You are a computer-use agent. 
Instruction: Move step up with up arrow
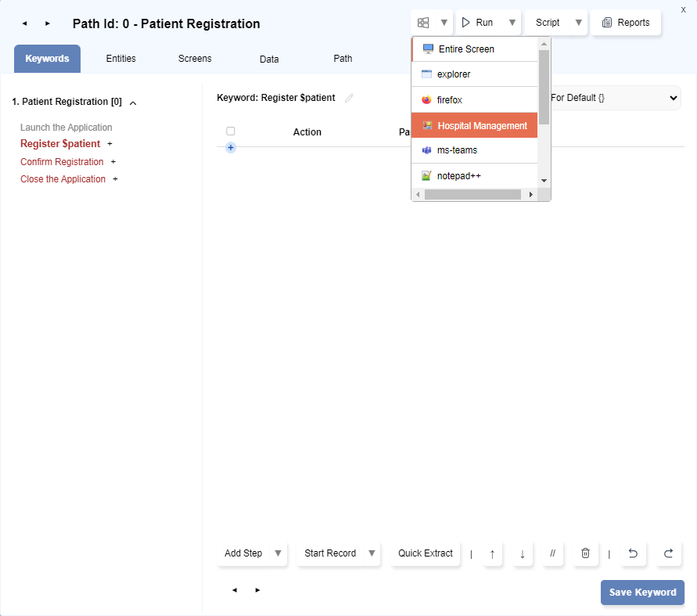pos(492,553)
